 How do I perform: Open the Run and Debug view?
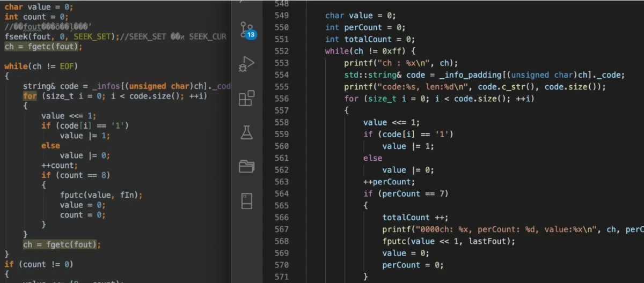(x=246, y=64)
